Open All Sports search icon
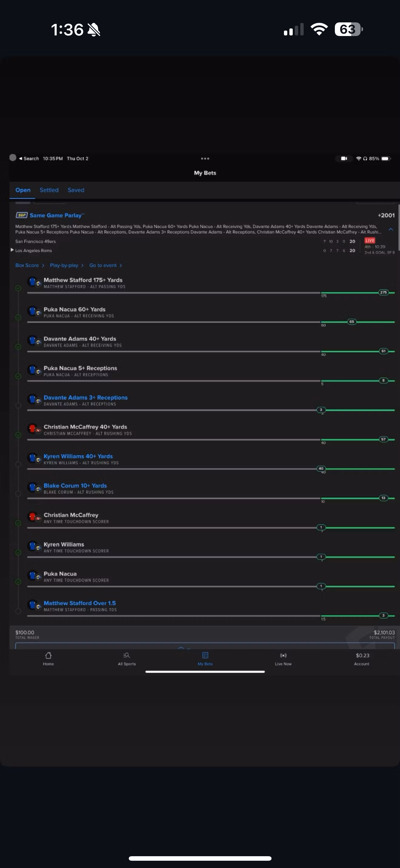400x868 pixels. coord(126,655)
